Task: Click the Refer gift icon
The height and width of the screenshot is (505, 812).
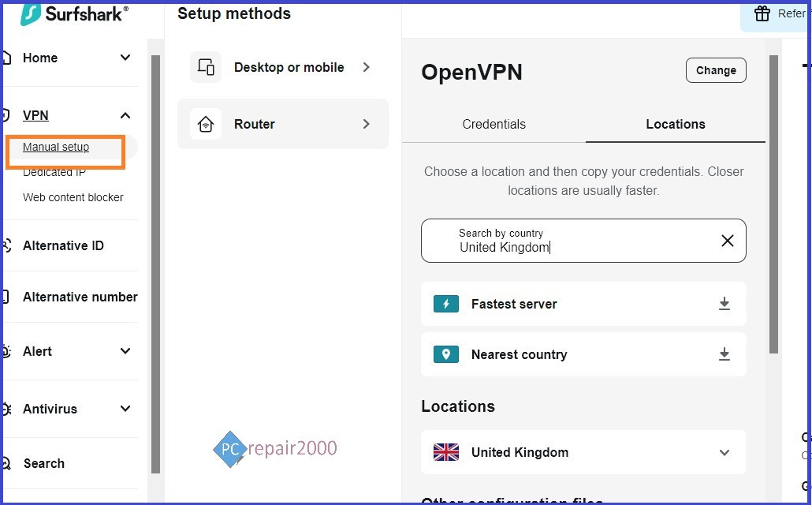Action: (x=762, y=13)
